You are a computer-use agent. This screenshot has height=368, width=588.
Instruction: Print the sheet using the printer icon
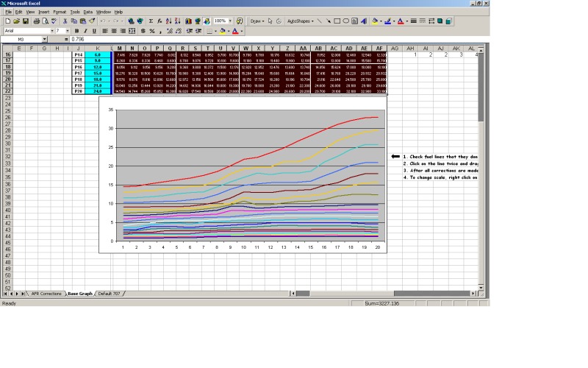tap(36, 21)
